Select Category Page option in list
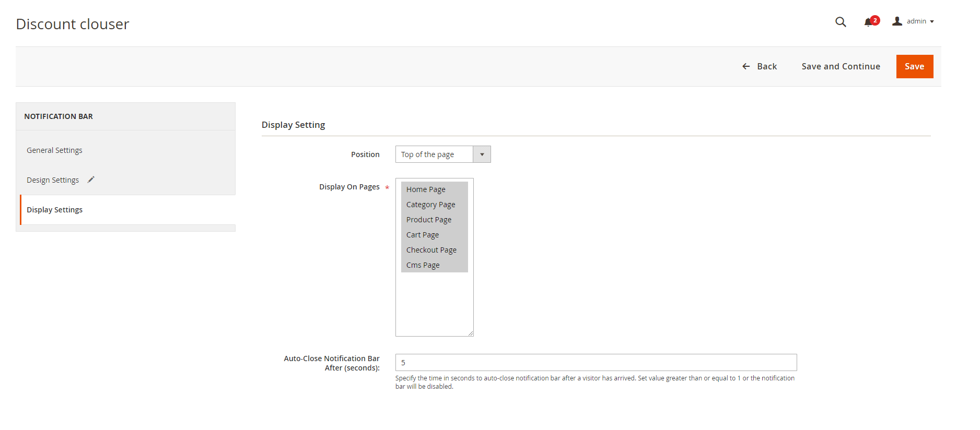The height and width of the screenshot is (430, 980). point(430,205)
